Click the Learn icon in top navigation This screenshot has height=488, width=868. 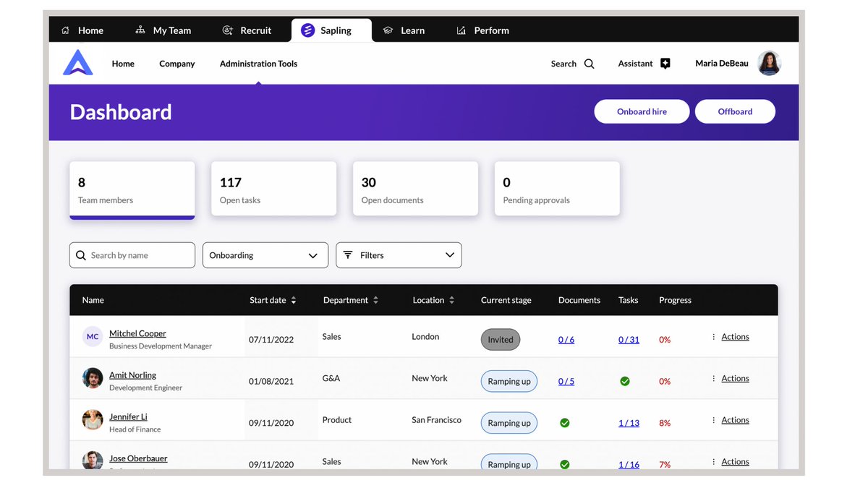tap(386, 30)
